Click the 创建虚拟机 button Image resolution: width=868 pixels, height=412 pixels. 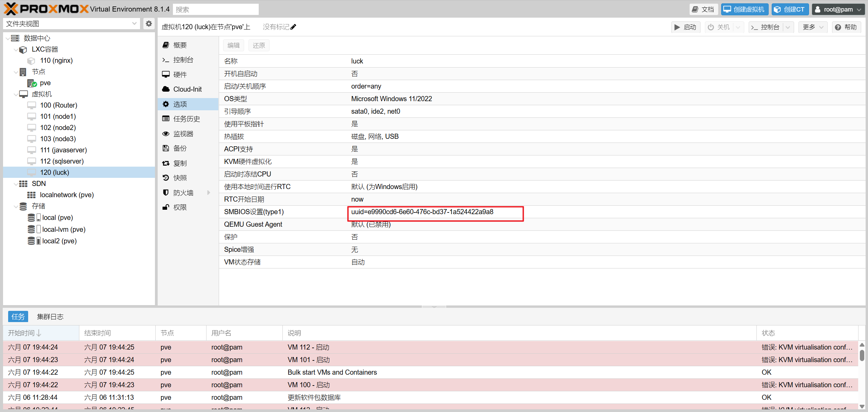(x=745, y=10)
